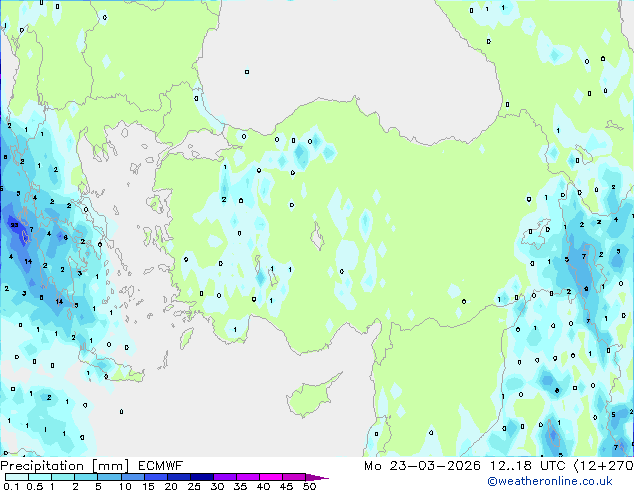
Task: Click the 'ECMWF' model label
Action: pyautogui.click(x=161, y=466)
